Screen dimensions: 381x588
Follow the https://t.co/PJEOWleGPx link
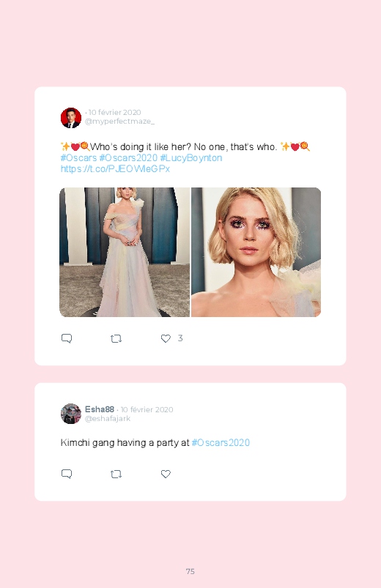[x=115, y=168]
